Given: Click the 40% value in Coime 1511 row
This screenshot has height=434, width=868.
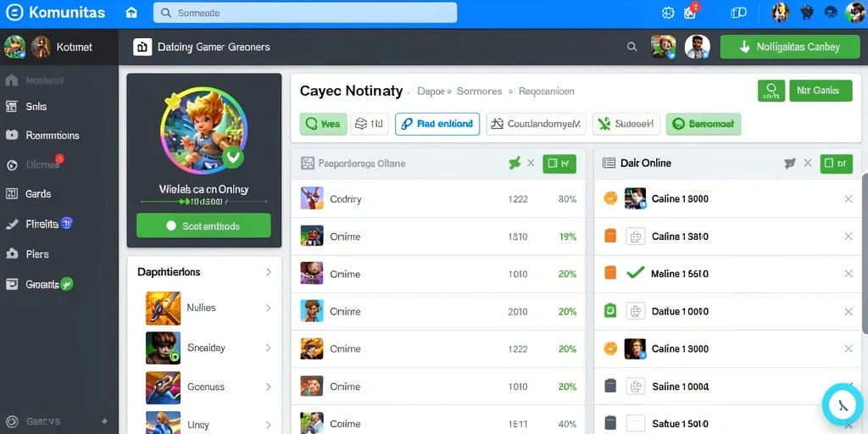Looking at the screenshot, I should click(567, 424).
